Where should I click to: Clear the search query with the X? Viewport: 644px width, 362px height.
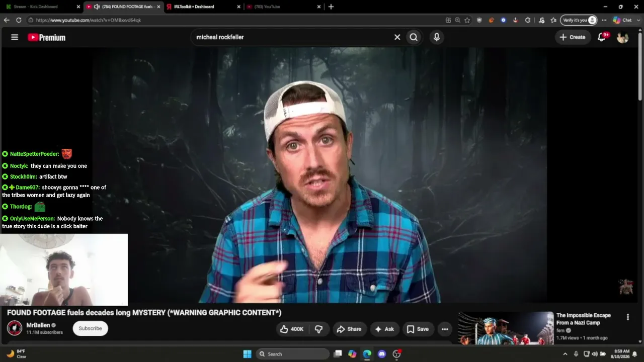point(397,37)
